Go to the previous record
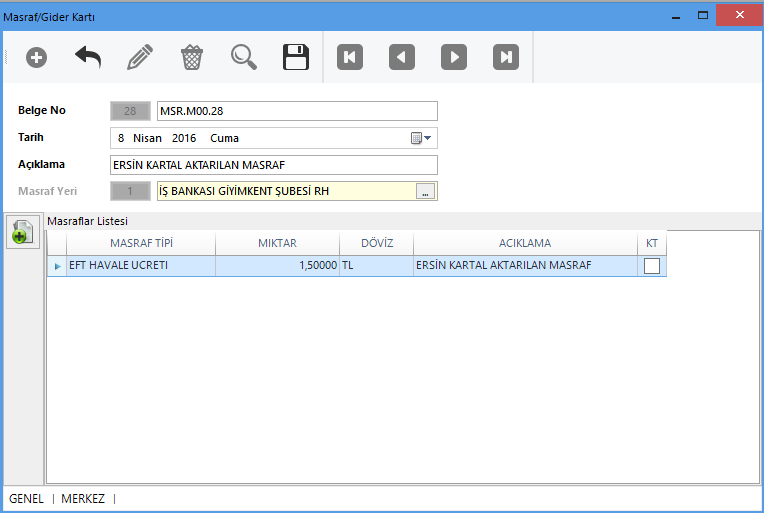 click(x=402, y=57)
